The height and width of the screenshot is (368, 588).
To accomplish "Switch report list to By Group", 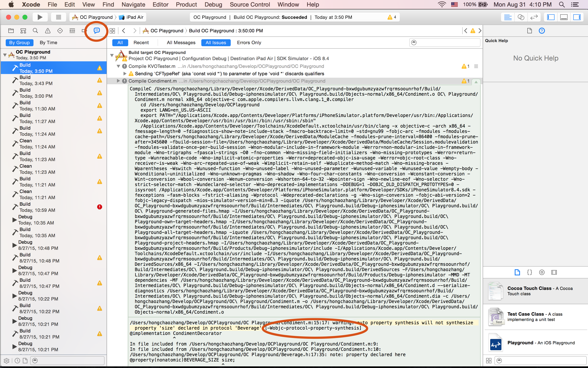I will pos(19,43).
